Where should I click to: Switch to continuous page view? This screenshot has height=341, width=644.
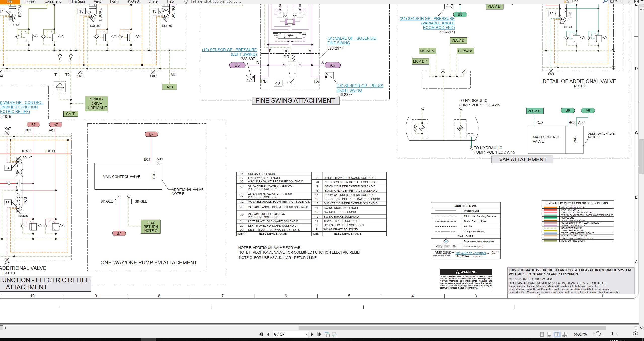click(x=549, y=334)
